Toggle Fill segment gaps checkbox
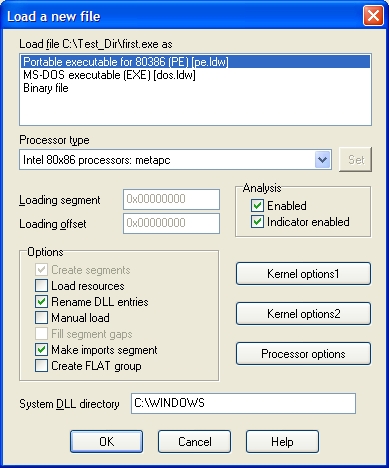The width and height of the screenshot is (389, 468). [41, 334]
